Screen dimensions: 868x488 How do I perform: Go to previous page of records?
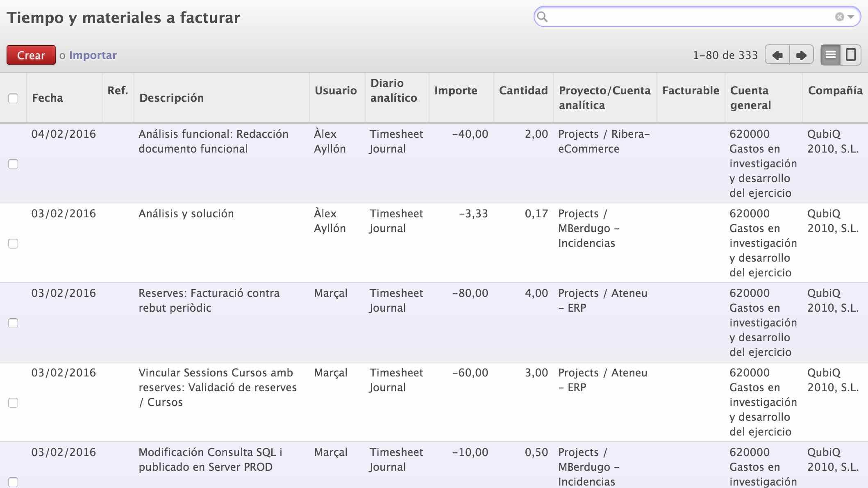[777, 55]
